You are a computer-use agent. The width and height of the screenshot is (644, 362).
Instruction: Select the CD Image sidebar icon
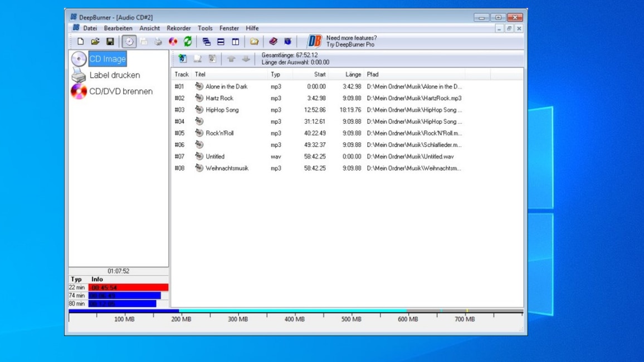79,58
